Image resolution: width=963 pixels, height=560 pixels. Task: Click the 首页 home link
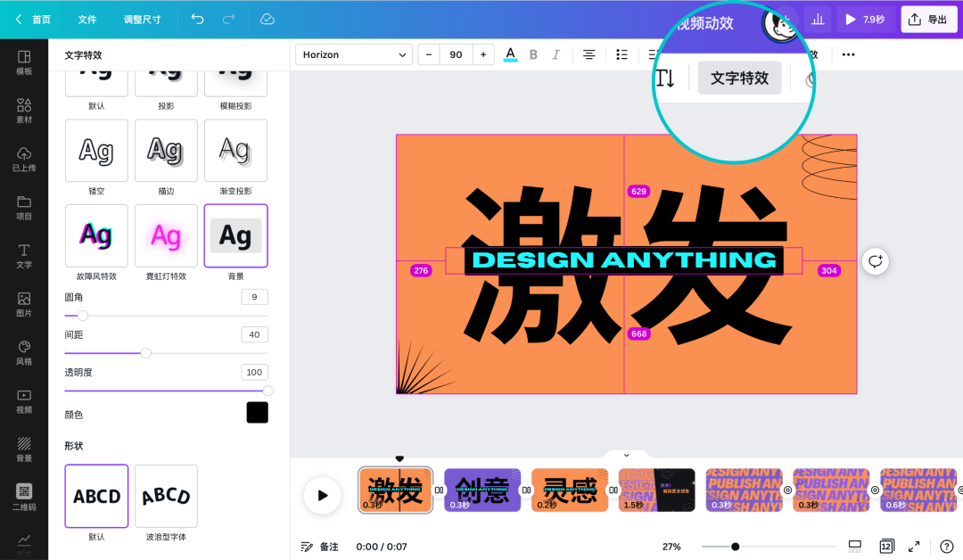pos(42,20)
